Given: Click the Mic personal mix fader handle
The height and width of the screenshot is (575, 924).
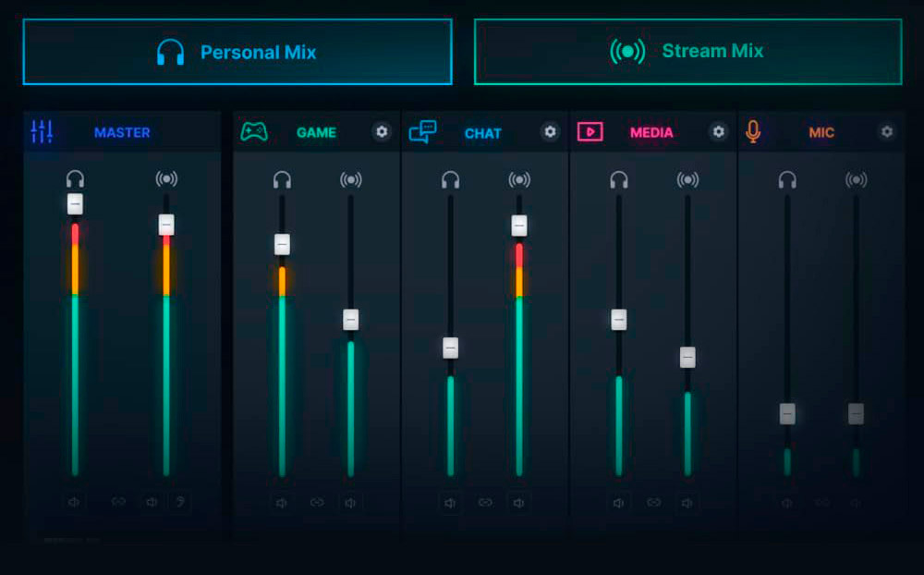Looking at the screenshot, I should point(787,414).
